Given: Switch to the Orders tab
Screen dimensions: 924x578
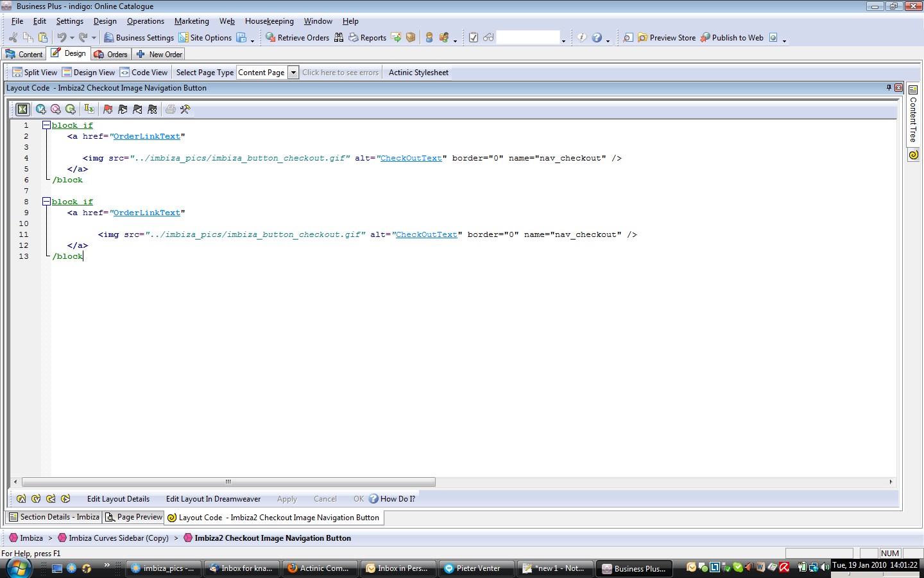Looking at the screenshot, I should (111, 55).
